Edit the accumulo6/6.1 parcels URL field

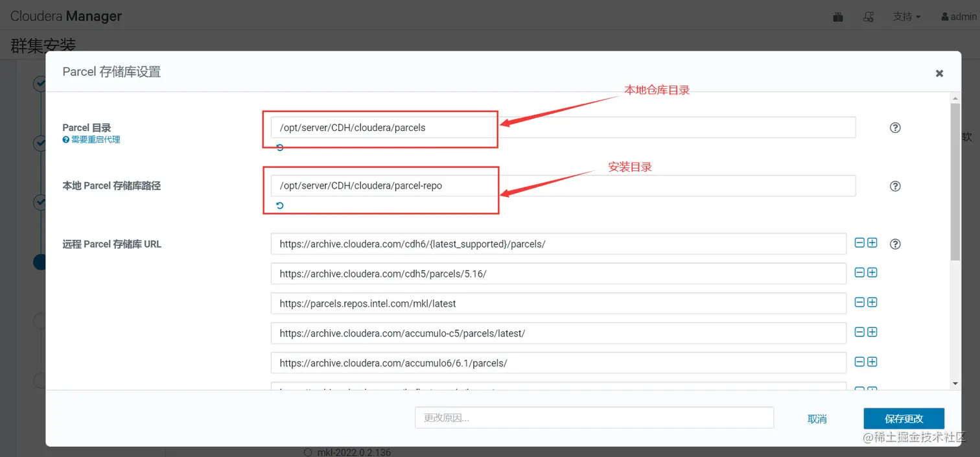pyautogui.click(x=559, y=363)
